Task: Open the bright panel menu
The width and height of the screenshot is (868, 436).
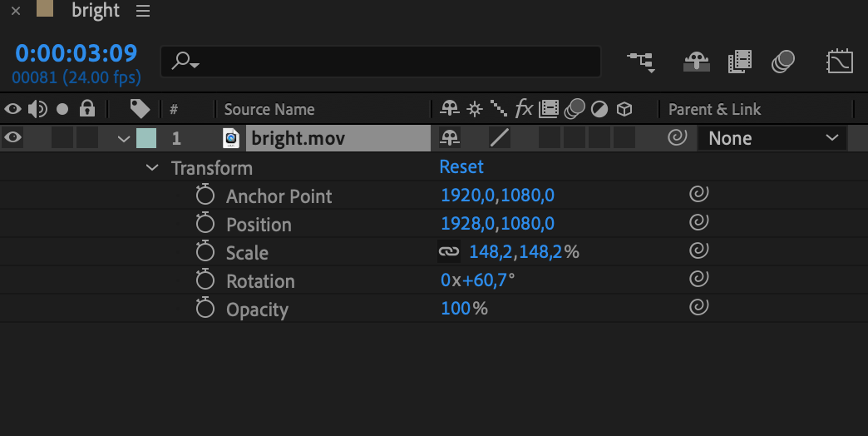Action: coord(142,12)
